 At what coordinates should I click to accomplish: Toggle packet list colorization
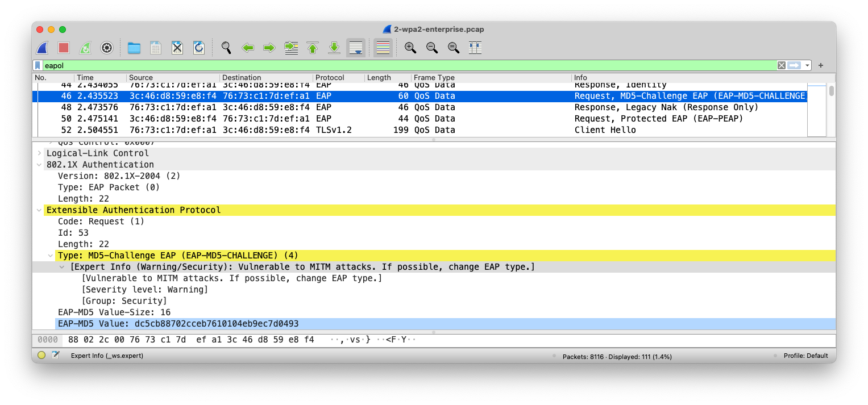[383, 48]
